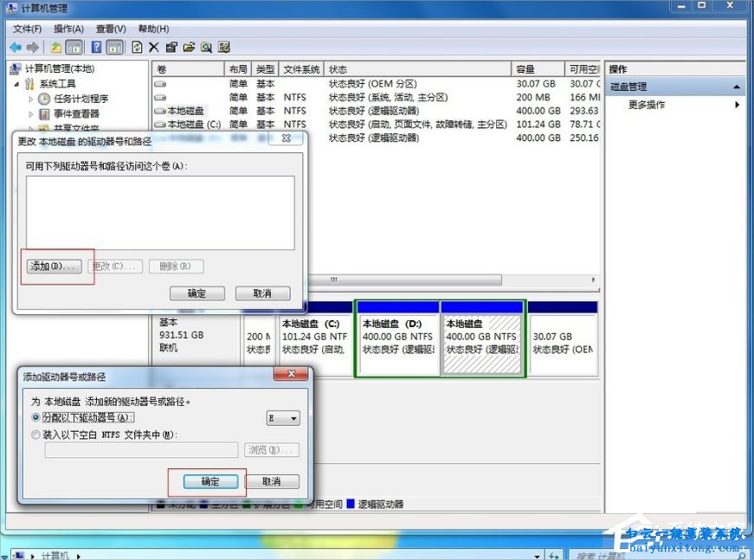Screen dimensions: 754x560
Task: Open the Properties toolbar icon
Action: coord(172,47)
